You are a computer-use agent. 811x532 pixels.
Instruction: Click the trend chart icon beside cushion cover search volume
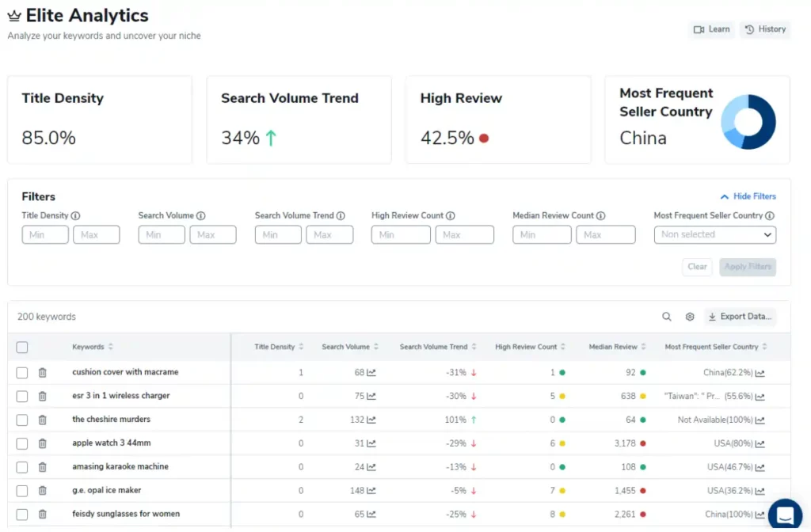[370, 372]
